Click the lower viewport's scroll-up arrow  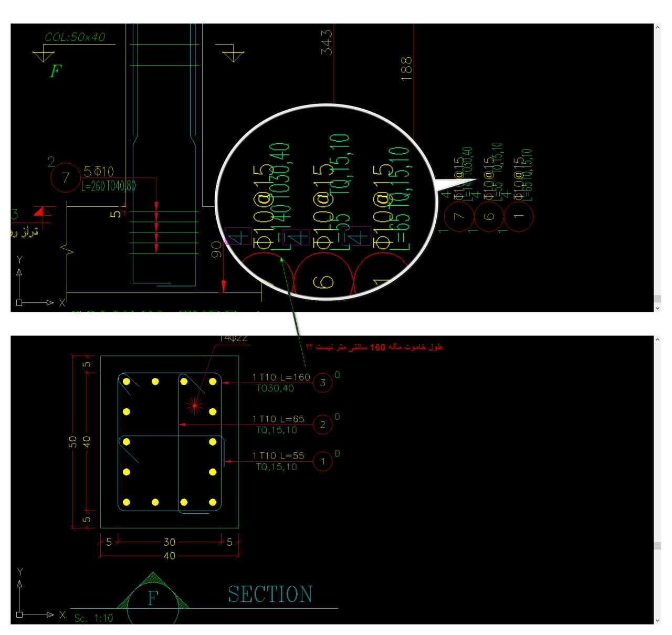point(657,340)
